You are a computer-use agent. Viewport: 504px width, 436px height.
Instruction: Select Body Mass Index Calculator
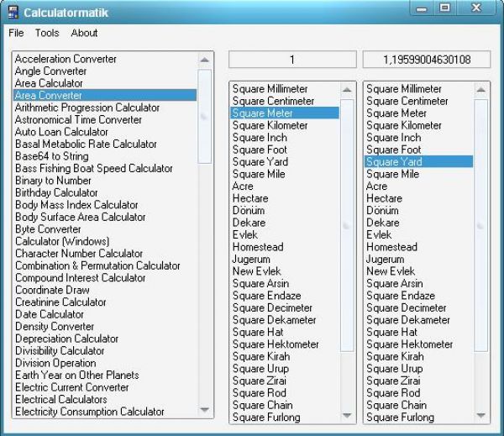pyautogui.click(x=105, y=205)
